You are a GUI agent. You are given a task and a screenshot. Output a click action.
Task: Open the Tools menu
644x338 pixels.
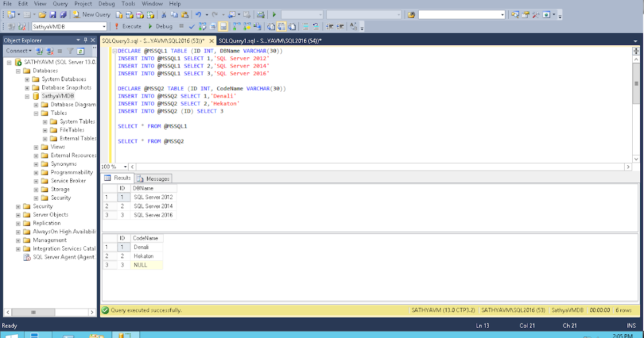(x=128, y=4)
